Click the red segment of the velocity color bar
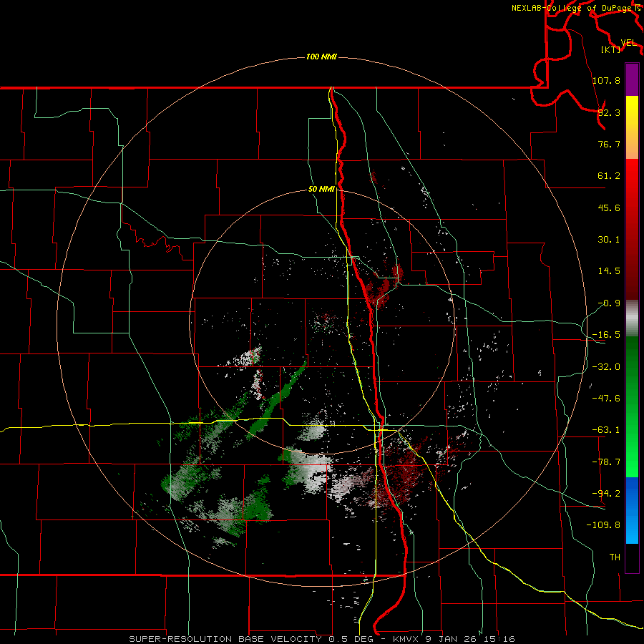This screenshot has width=644, height=644. coord(632,229)
